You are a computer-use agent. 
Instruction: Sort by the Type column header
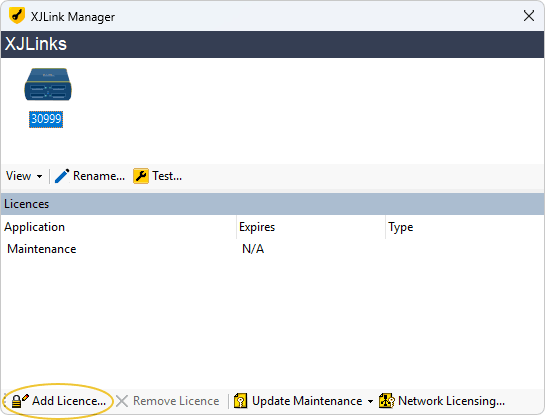(x=465, y=227)
